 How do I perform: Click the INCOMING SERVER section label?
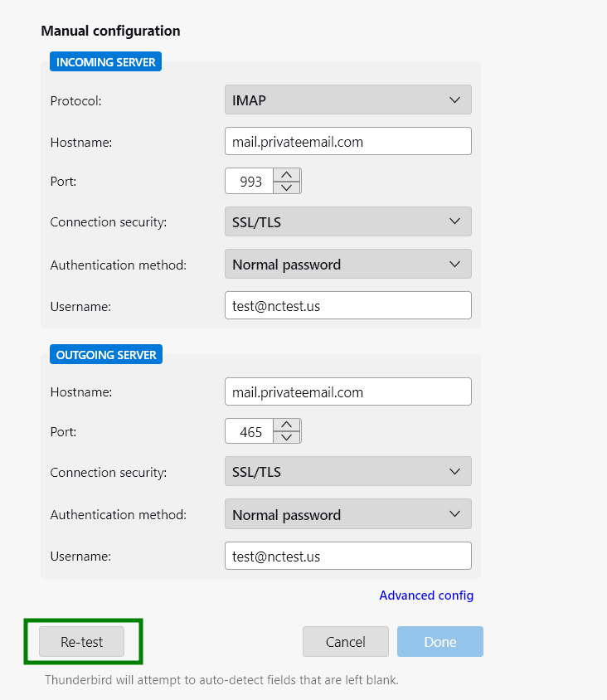click(106, 61)
